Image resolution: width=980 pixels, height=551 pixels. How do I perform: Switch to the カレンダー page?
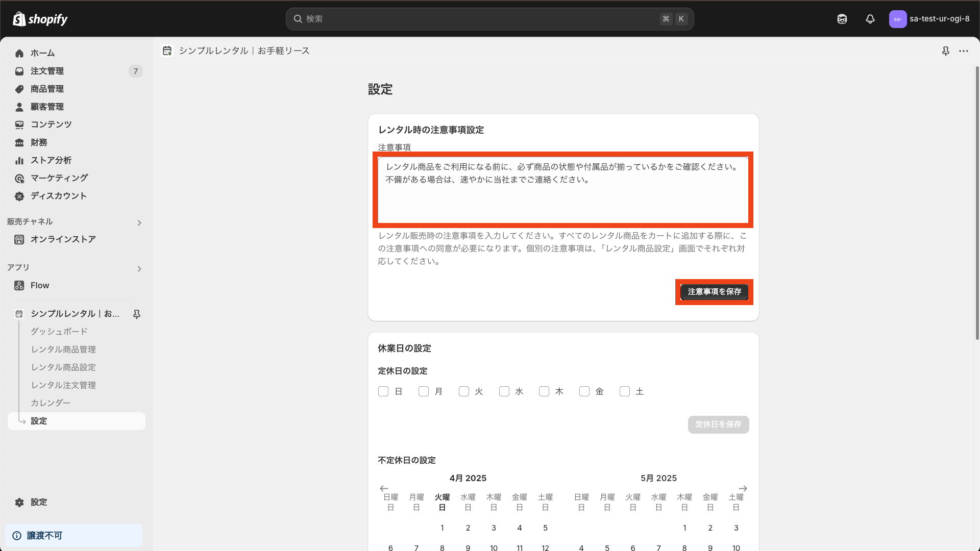pos(51,403)
